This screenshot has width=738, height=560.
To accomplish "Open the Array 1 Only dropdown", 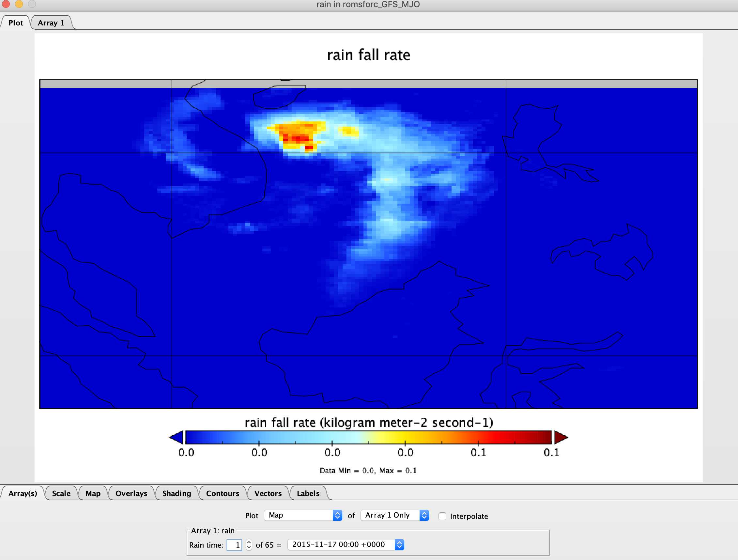I will tap(394, 515).
